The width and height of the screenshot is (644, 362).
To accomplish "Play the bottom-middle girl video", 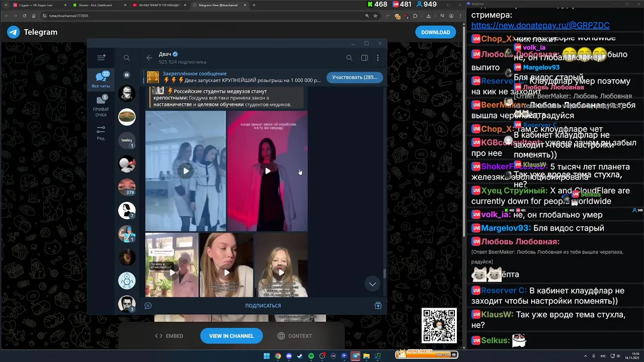I will pos(226,273).
